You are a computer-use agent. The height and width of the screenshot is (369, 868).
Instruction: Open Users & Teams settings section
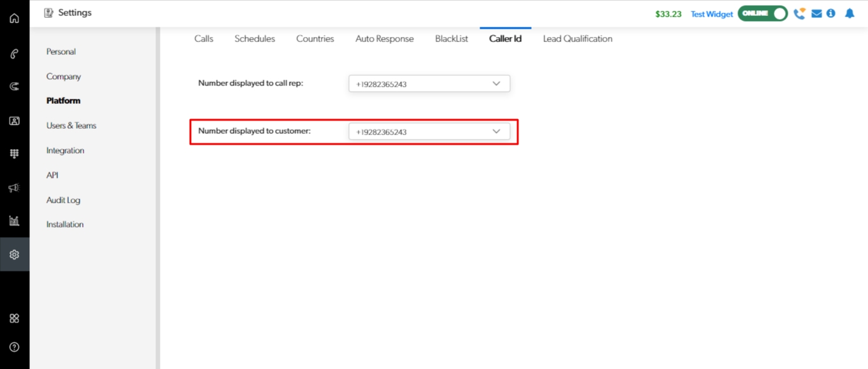coord(71,126)
